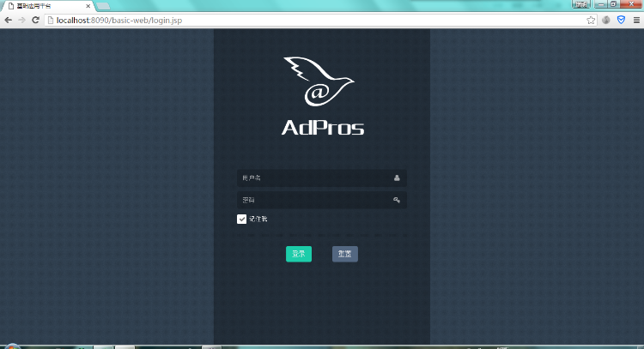Viewport: 644px width, 349px height.
Task: Click the key icon in the password field
Action: point(397,200)
